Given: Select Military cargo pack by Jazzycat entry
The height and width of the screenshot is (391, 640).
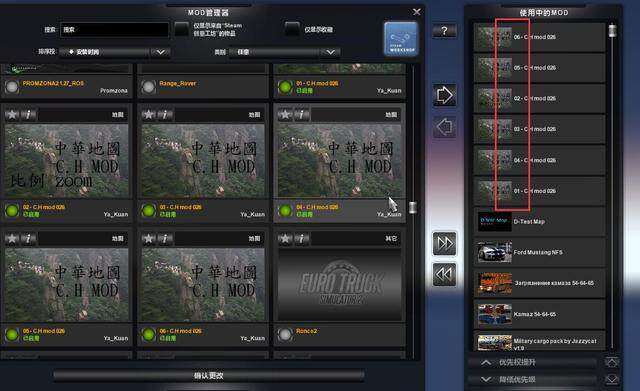Looking at the screenshot, I should tap(540, 342).
